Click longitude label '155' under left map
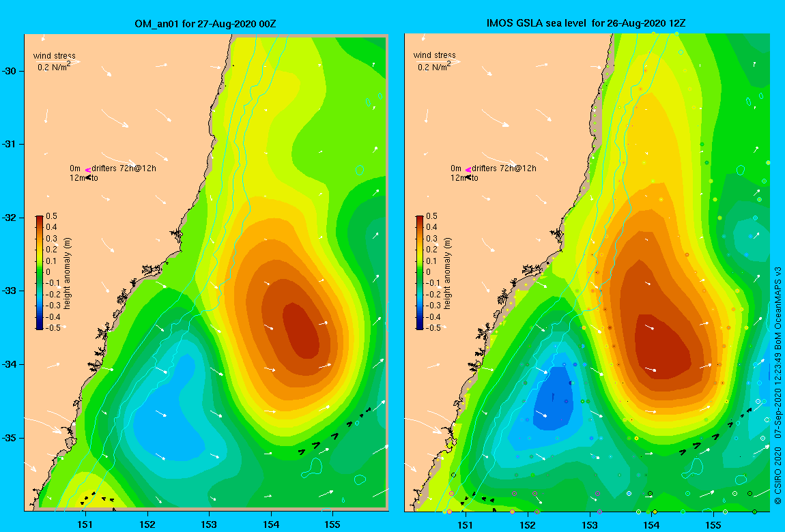 tap(332, 524)
